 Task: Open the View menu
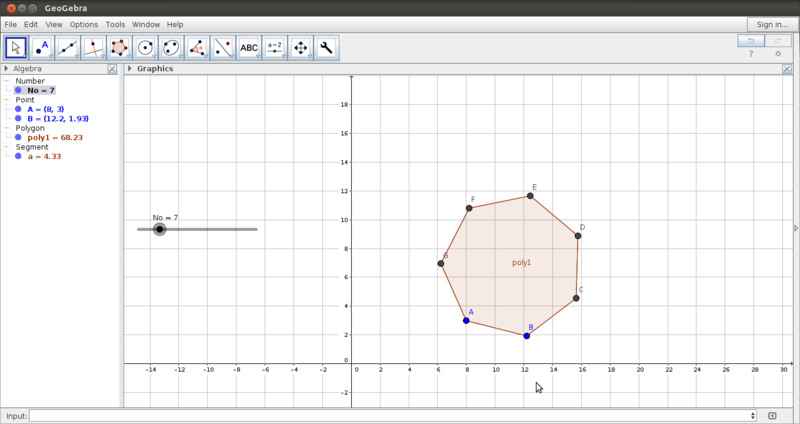pyautogui.click(x=54, y=24)
